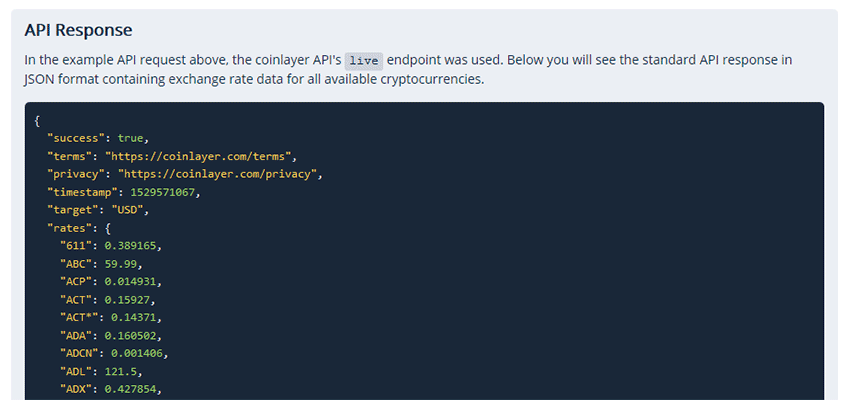This screenshot has height=400, width=850.
Task: Click the "ADA" rate value 0.160502
Action: coord(134,335)
